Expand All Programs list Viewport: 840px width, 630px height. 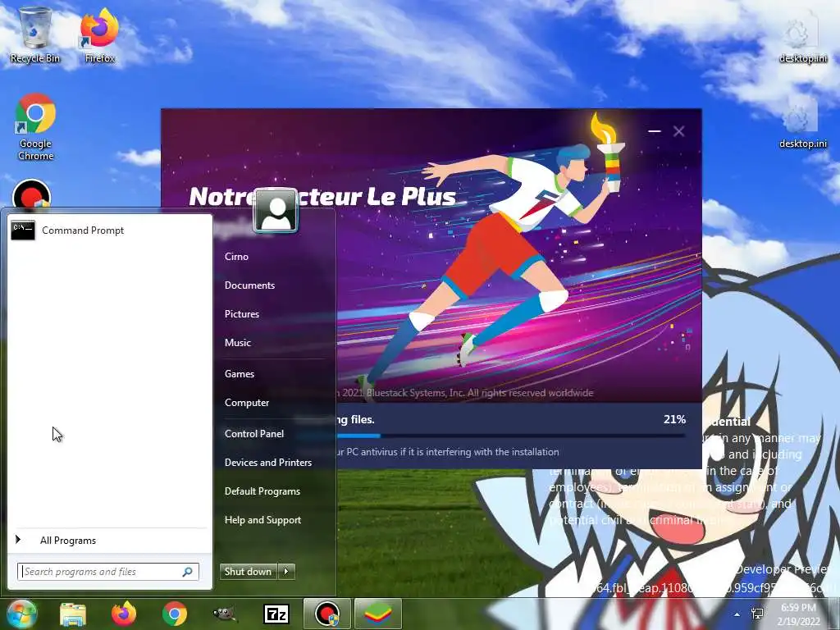click(x=109, y=541)
